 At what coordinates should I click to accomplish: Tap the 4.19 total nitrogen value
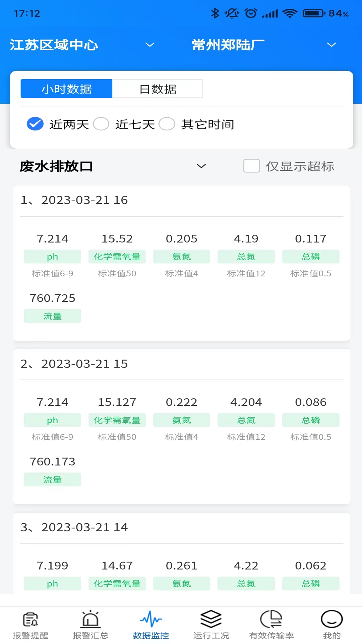pos(246,239)
